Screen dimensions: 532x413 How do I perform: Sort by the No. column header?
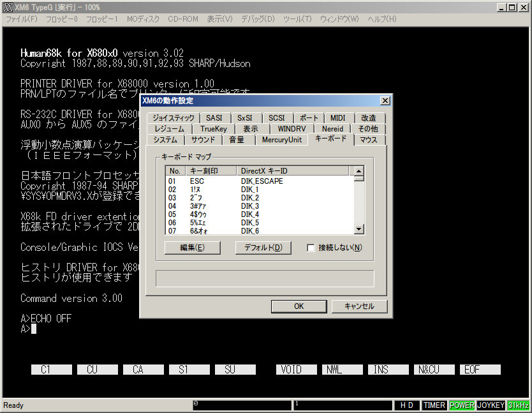(x=175, y=171)
